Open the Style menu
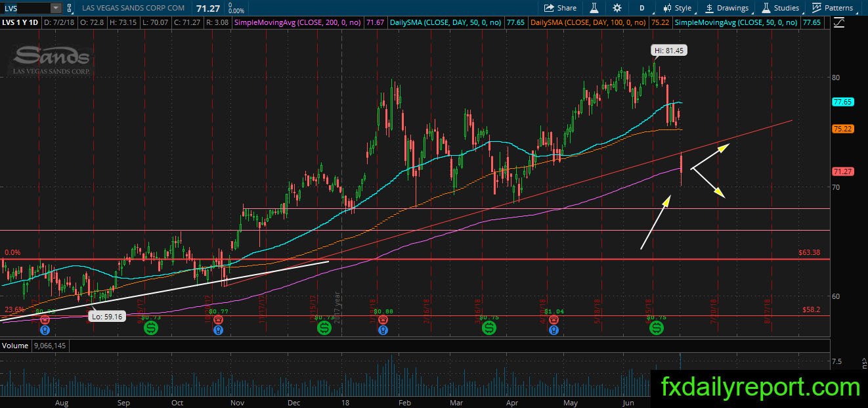The height and width of the screenshot is (408, 868). click(x=678, y=8)
